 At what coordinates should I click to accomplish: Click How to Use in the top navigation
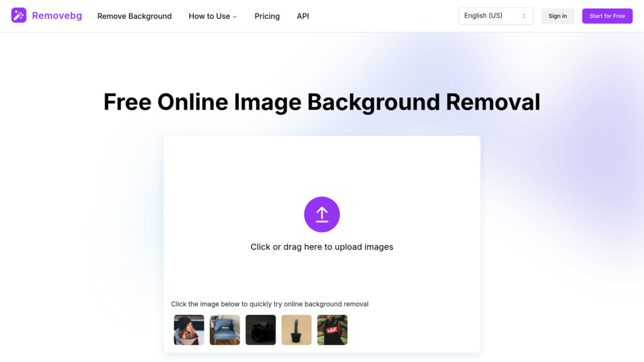[x=209, y=16]
